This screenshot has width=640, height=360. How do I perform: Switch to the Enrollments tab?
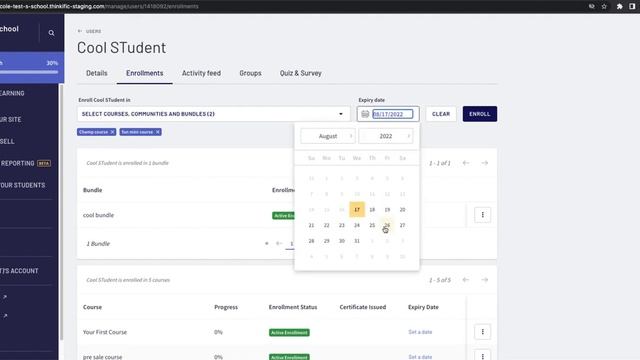click(144, 73)
